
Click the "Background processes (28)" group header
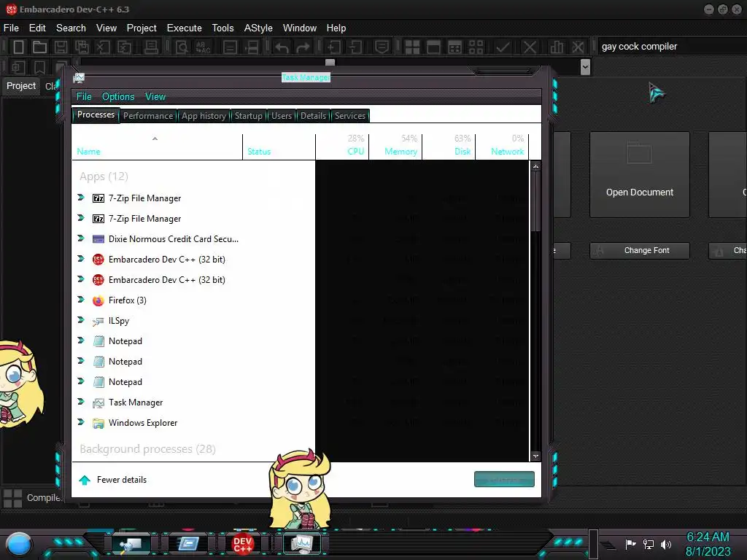click(147, 449)
